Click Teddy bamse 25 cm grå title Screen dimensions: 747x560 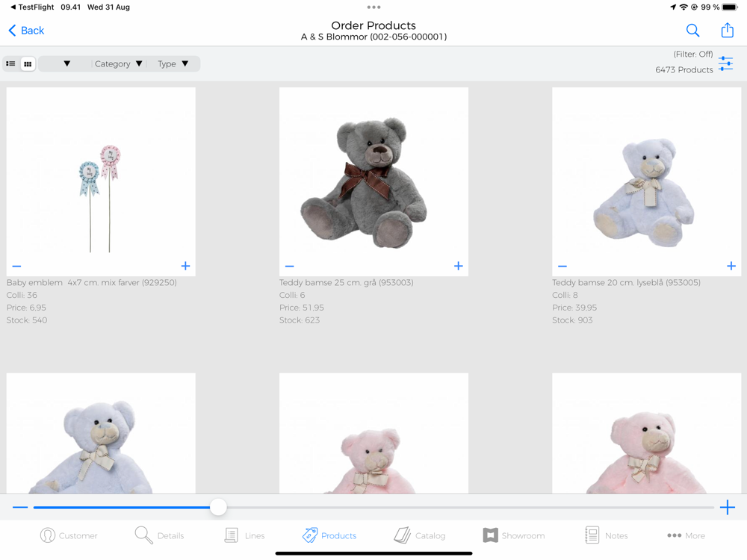[x=347, y=282]
